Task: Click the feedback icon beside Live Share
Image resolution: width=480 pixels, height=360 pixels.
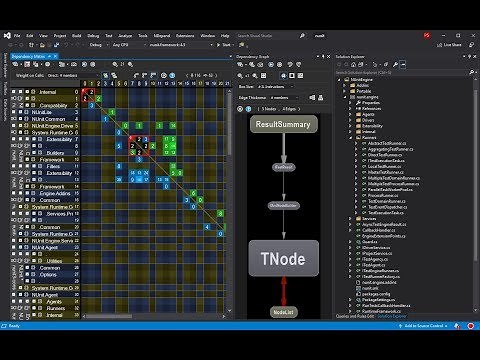Action: pyautogui.click(x=471, y=45)
